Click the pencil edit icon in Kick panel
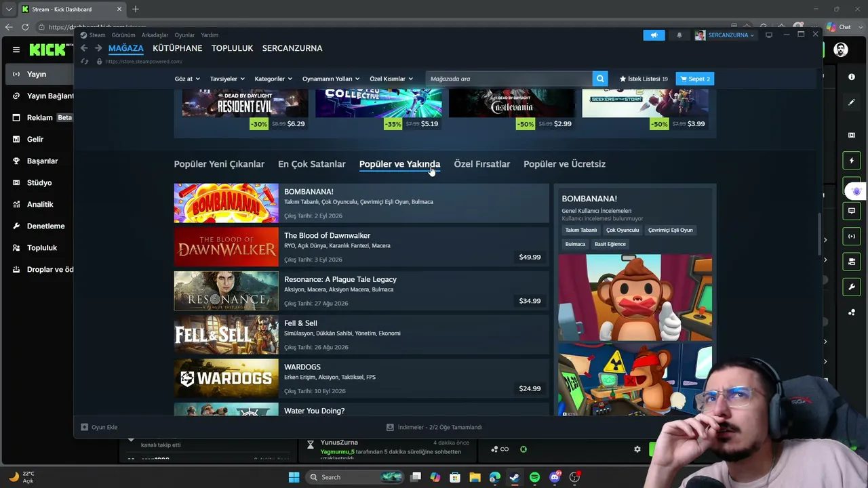The image size is (868, 488). [852, 102]
